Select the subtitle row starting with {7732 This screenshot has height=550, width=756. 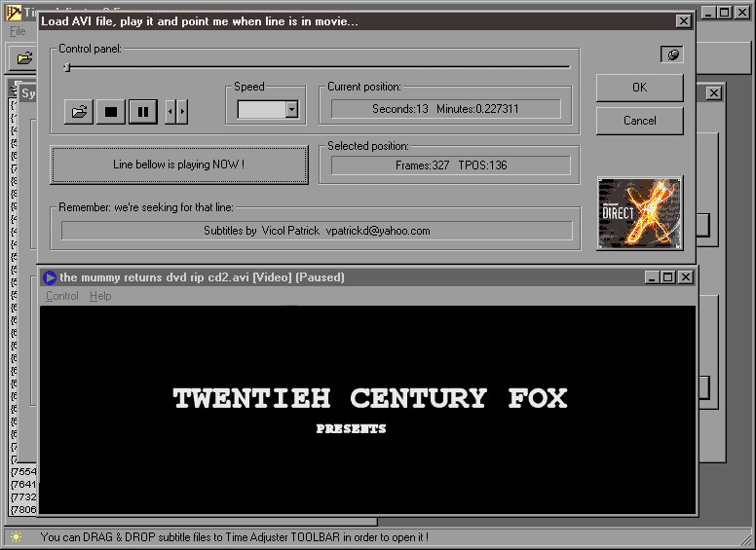[x=23, y=496]
